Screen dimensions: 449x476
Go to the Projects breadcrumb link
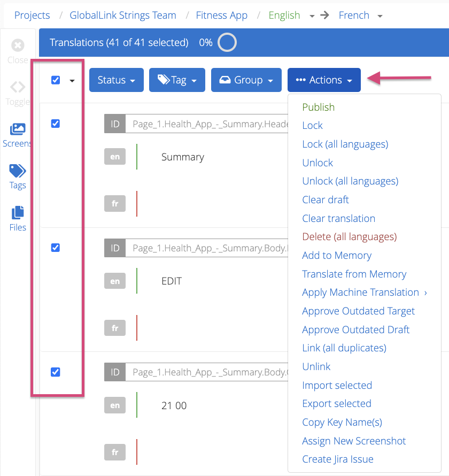point(32,15)
